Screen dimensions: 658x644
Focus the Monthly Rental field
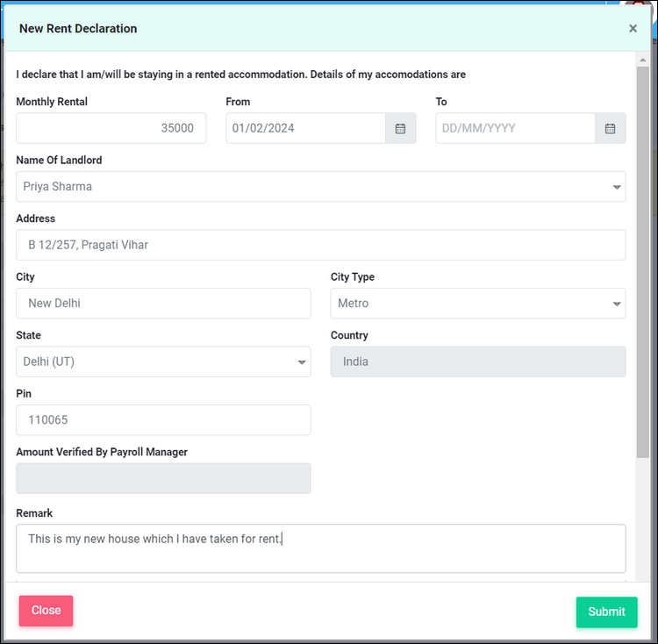pyautogui.click(x=111, y=128)
